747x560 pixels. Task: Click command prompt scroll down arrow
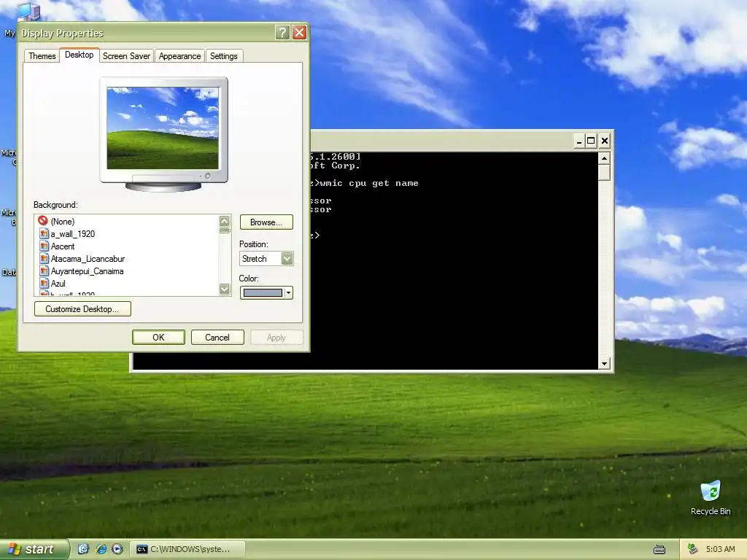[604, 364]
